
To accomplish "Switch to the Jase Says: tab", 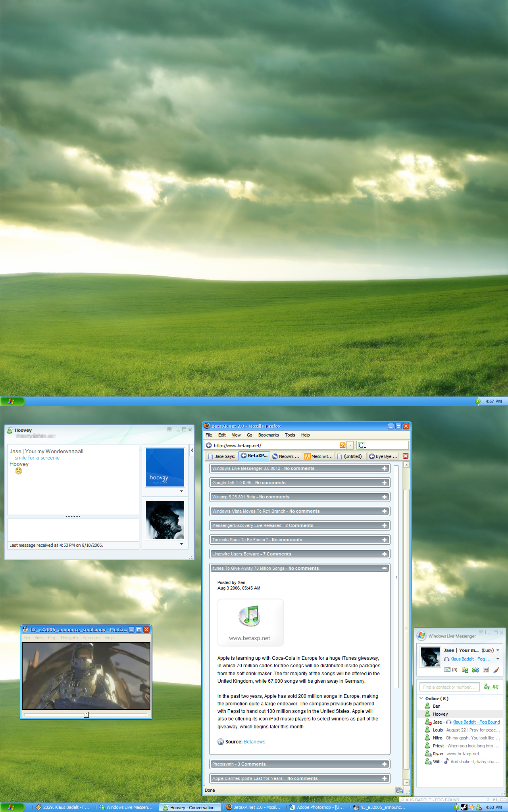I will point(222,456).
